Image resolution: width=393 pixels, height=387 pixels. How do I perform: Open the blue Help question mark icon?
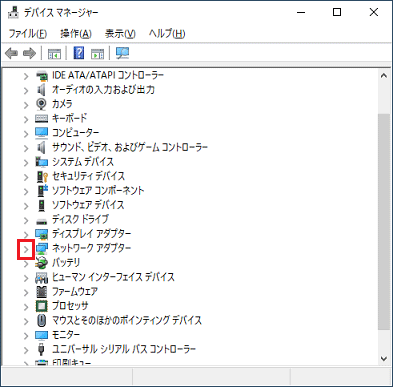pyautogui.click(x=79, y=53)
